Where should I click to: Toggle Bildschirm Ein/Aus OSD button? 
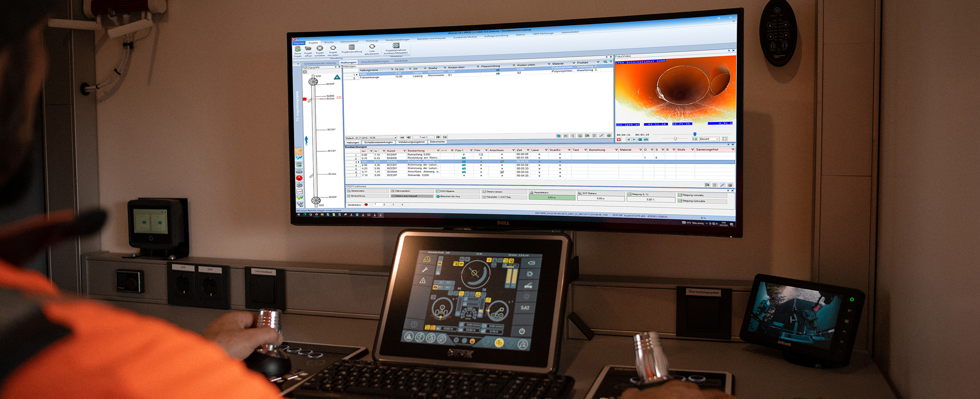click(458, 197)
